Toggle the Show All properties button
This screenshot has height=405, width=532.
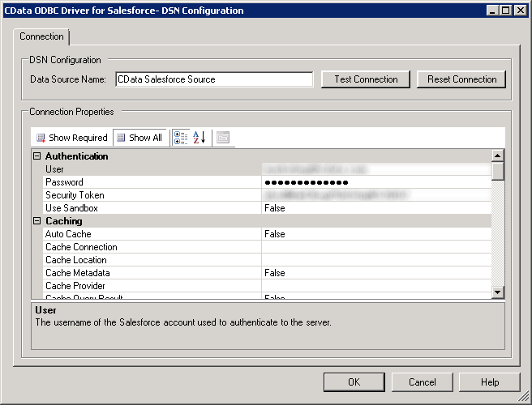pyautogui.click(x=139, y=138)
